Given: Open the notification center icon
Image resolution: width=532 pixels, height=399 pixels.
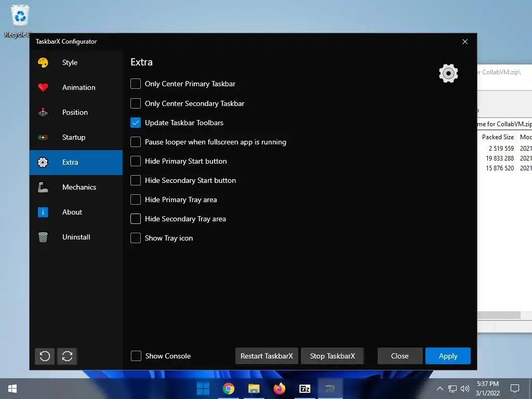Looking at the screenshot, I should [x=515, y=389].
